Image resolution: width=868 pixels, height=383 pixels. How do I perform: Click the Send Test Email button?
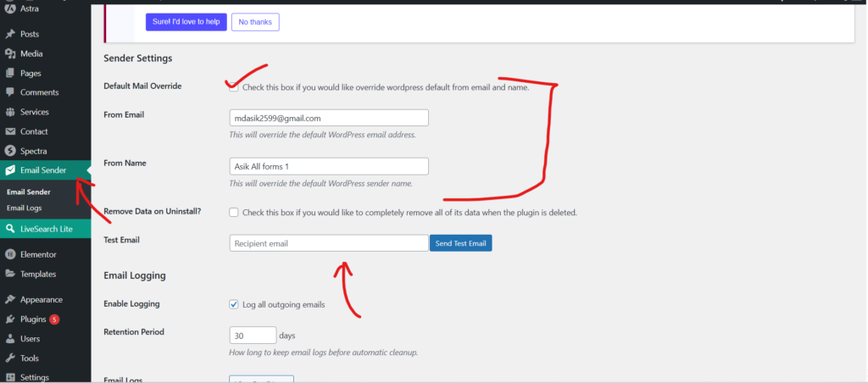(x=460, y=243)
